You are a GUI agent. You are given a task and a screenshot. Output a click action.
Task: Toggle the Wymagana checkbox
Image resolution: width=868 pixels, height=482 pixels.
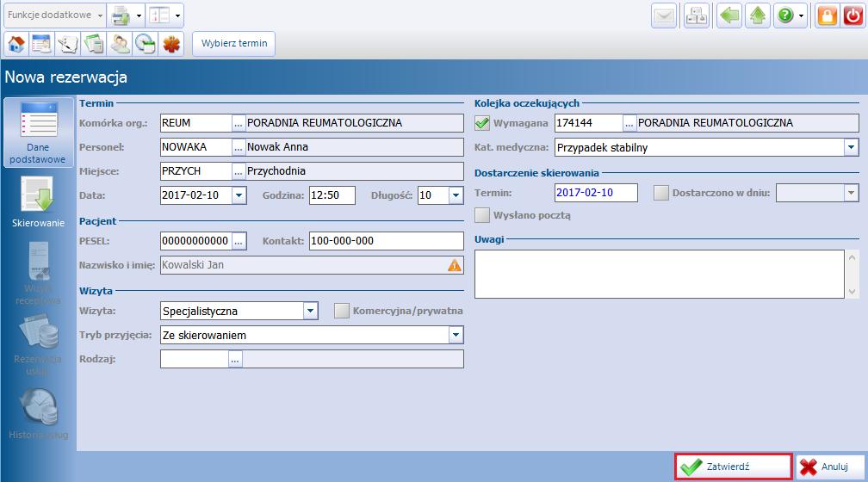coord(482,123)
